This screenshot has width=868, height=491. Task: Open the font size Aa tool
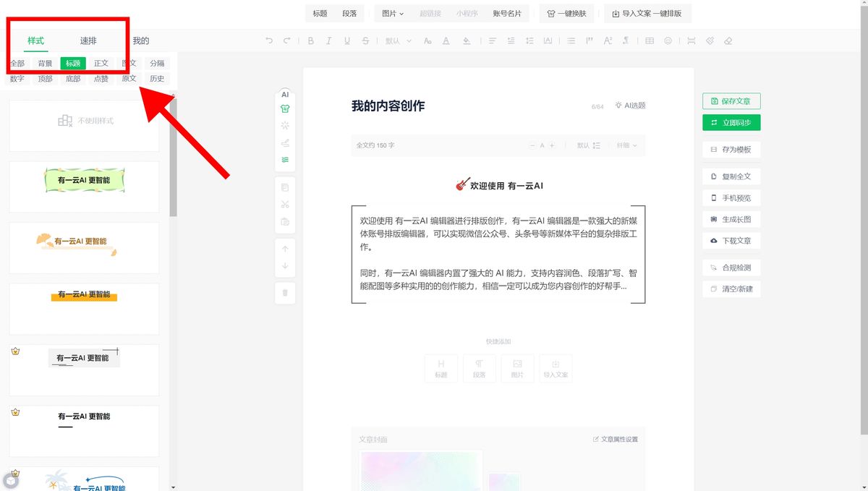click(427, 40)
